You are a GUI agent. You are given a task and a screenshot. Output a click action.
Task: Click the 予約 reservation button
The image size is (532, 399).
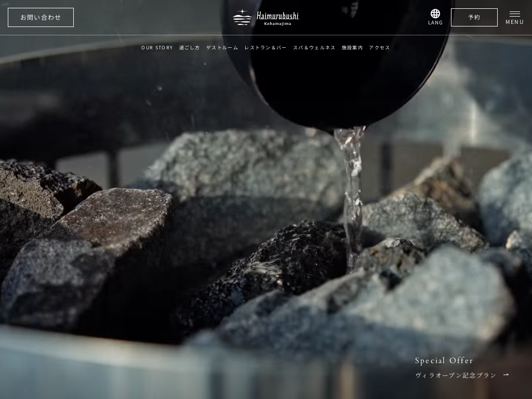474,17
